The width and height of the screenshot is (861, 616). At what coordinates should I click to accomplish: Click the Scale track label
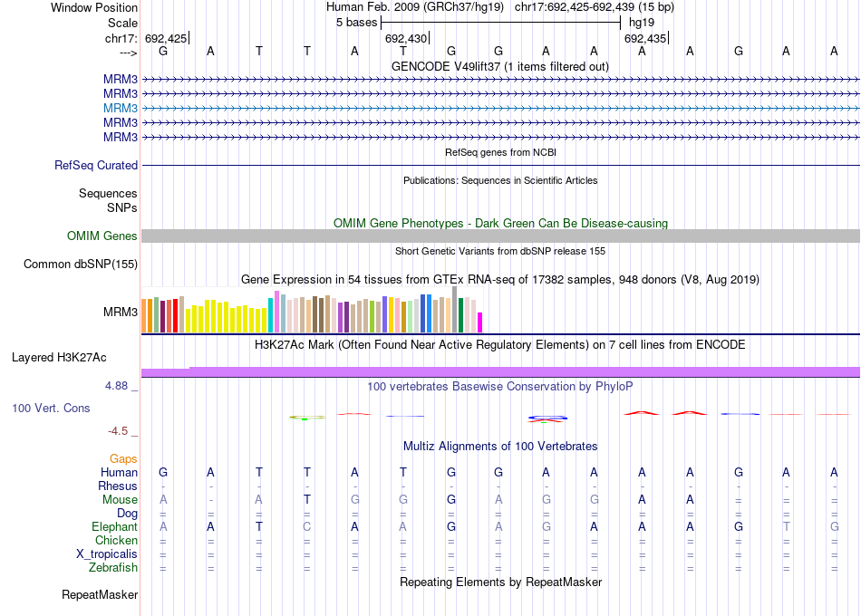pyautogui.click(x=122, y=23)
